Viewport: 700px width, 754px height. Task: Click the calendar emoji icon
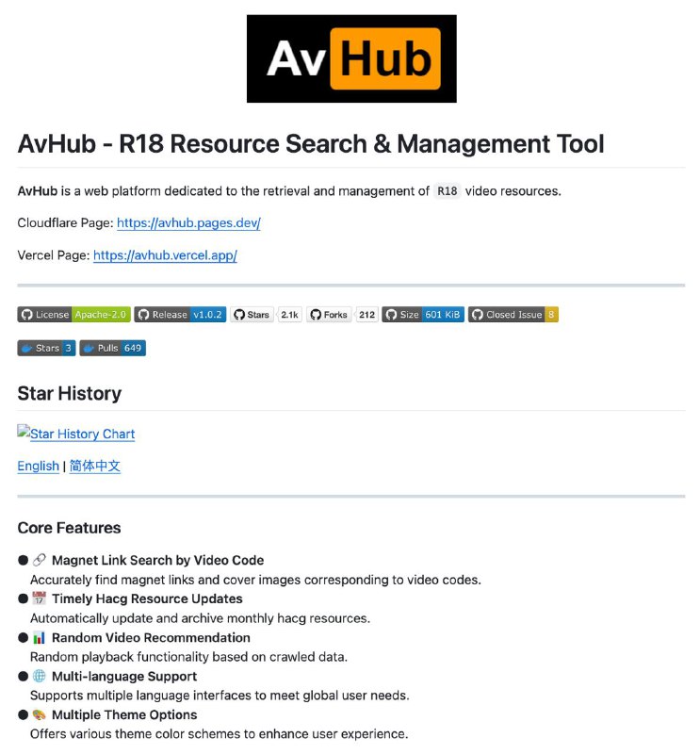coord(39,598)
